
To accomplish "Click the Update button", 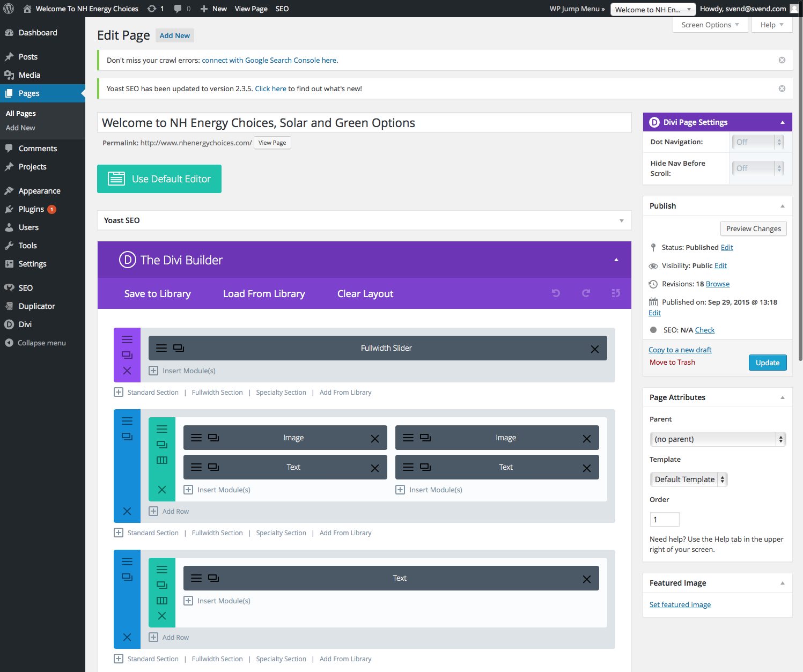I will point(768,363).
